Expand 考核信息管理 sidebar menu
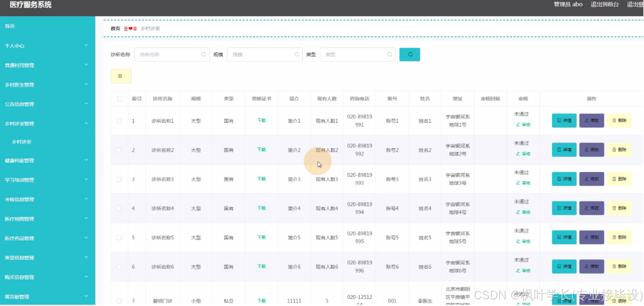This screenshot has height=306, width=644. [x=48, y=199]
